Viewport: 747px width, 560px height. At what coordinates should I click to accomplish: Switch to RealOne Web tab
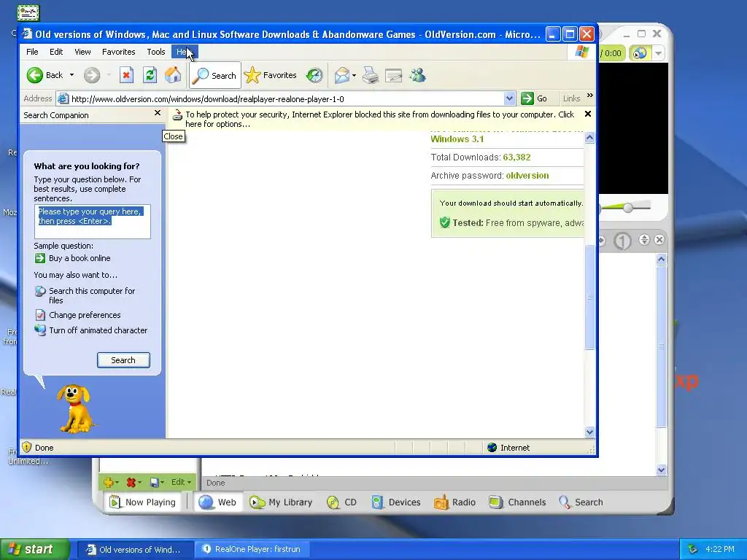(217, 502)
